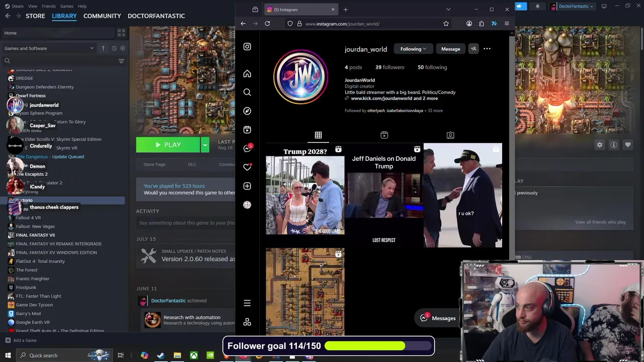Open Instagram notifications heart icon
This screenshot has width=644, height=362.
tap(247, 167)
